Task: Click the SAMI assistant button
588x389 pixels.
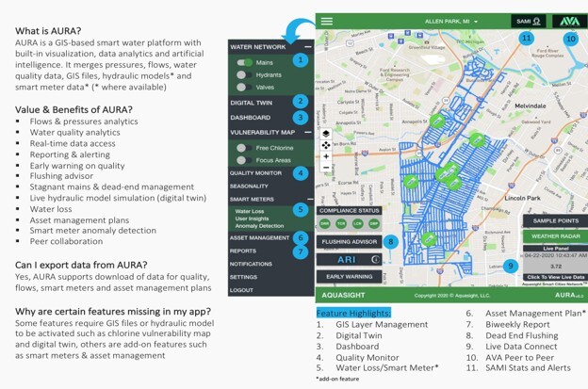Action: pos(528,22)
